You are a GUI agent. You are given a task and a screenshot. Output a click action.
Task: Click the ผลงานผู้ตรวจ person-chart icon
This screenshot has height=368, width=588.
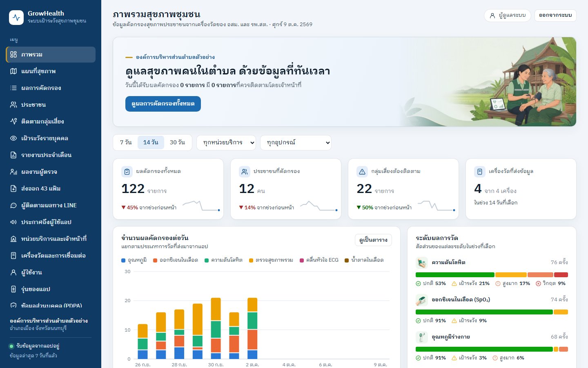13,172
